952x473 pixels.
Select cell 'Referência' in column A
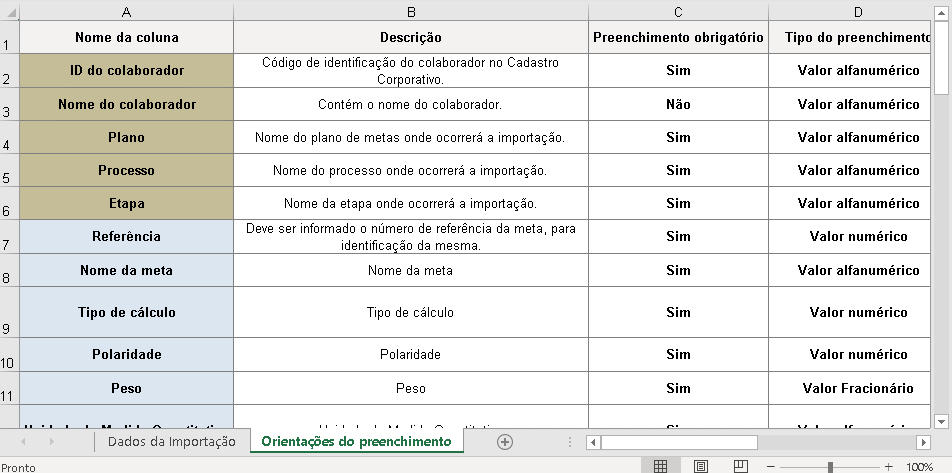click(126, 236)
